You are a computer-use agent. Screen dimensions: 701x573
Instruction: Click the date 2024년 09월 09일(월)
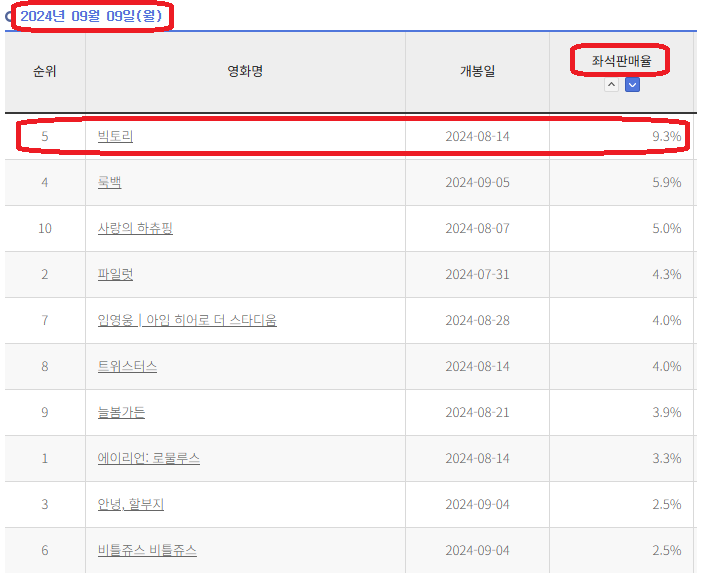pos(91,16)
